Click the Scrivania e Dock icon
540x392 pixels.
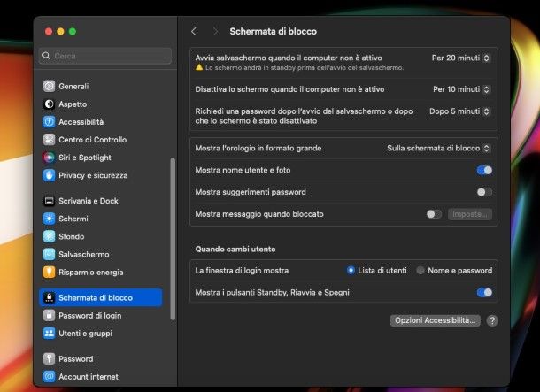pyautogui.click(x=49, y=201)
